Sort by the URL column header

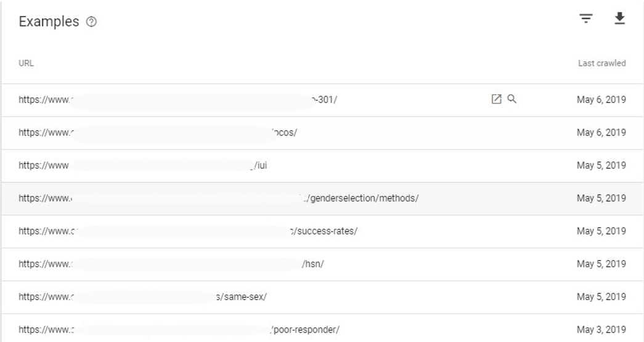coord(26,63)
